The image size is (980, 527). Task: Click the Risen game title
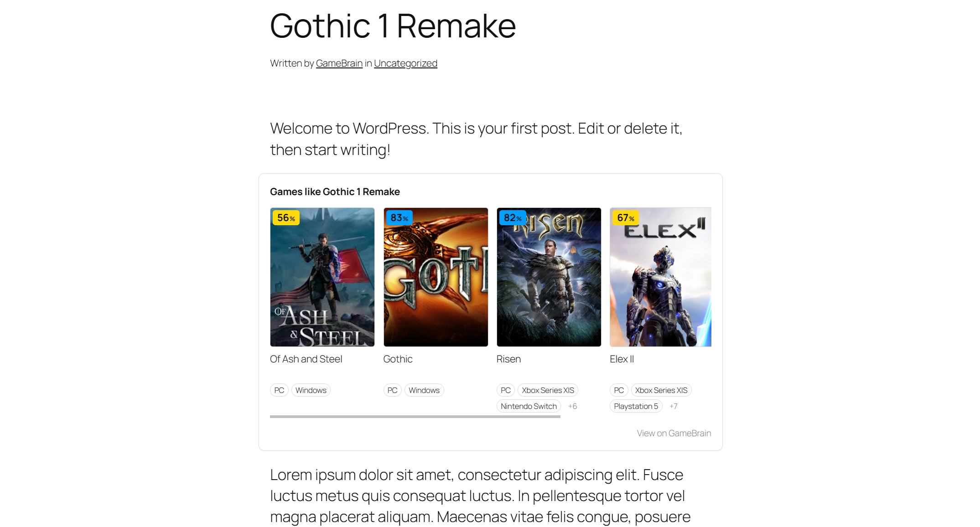tap(508, 359)
